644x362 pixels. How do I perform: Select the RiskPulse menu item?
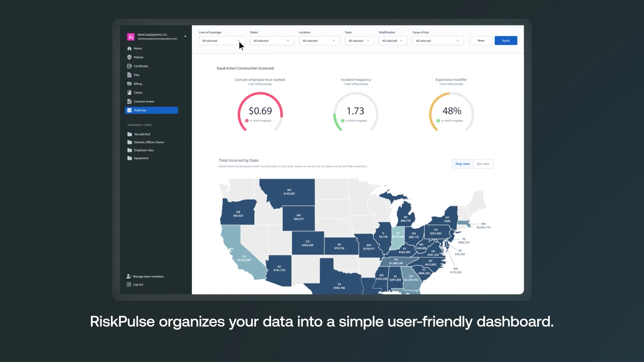[151, 110]
